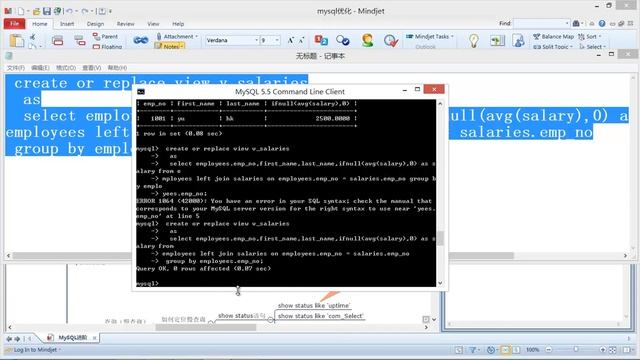Click the Cut scissors icon in the ribbon
This screenshot has height=360, width=640.
[x=33, y=37]
